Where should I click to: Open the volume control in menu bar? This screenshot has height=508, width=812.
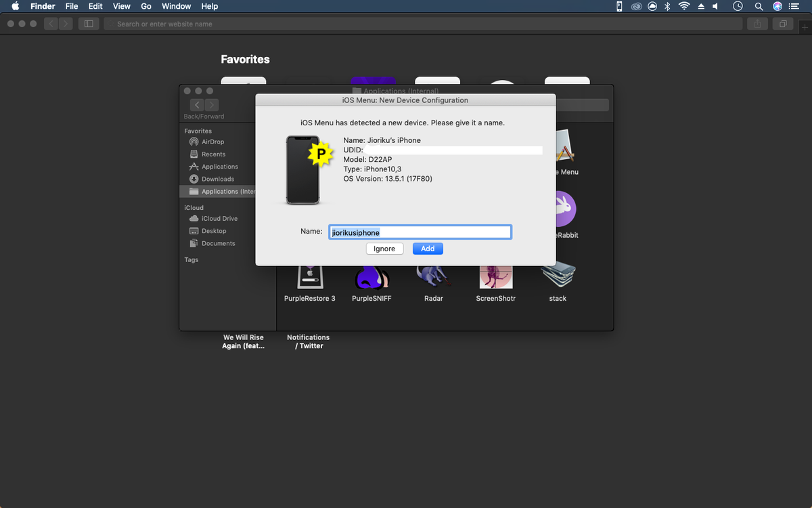tap(715, 6)
